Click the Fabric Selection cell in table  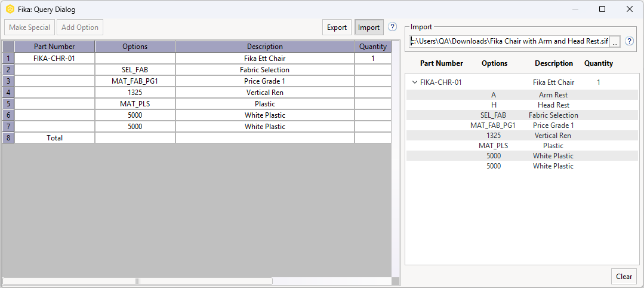tap(265, 70)
